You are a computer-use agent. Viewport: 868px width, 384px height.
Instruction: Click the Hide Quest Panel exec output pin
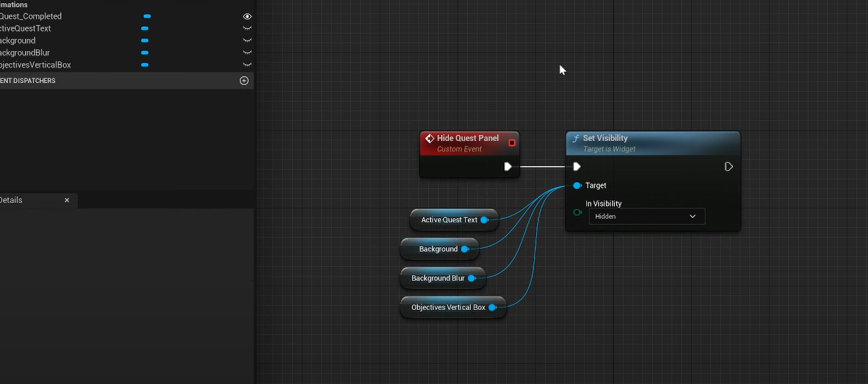(x=508, y=166)
